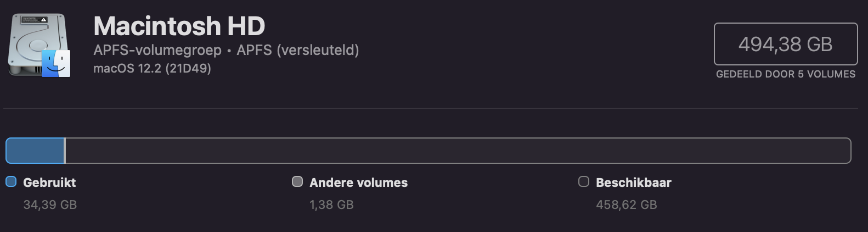Image resolution: width=868 pixels, height=232 pixels.
Task: Click the Beschikbaar label
Action: coord(633,183)
